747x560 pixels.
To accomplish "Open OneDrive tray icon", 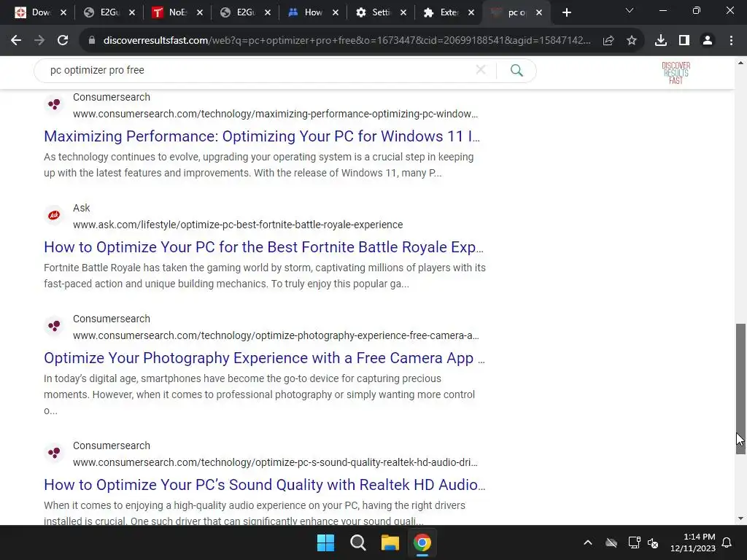I will (611, 542).
